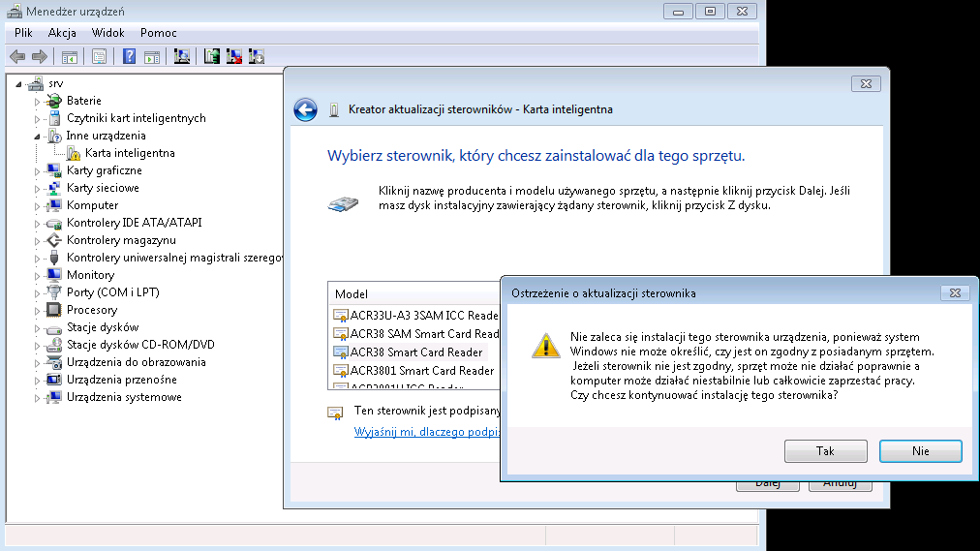Click the Karty sieciowe network icon
This screenshot has width=980, height=551.
tap(54, 188)
